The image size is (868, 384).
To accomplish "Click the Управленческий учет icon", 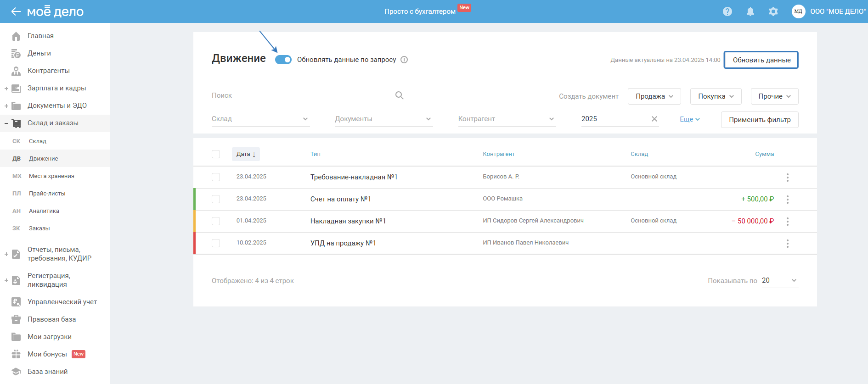I will [x=16, y=302].
